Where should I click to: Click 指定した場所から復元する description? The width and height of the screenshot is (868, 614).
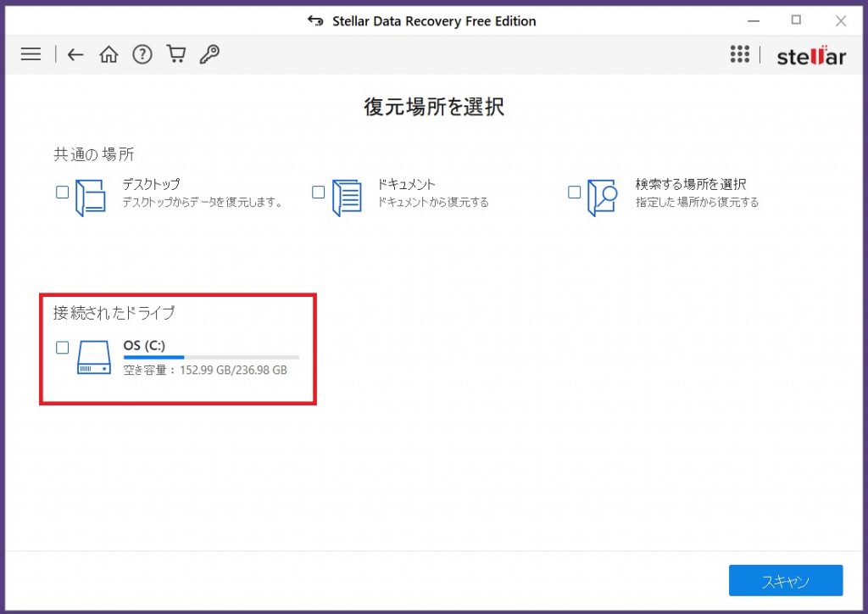click(x=697, y=202)
